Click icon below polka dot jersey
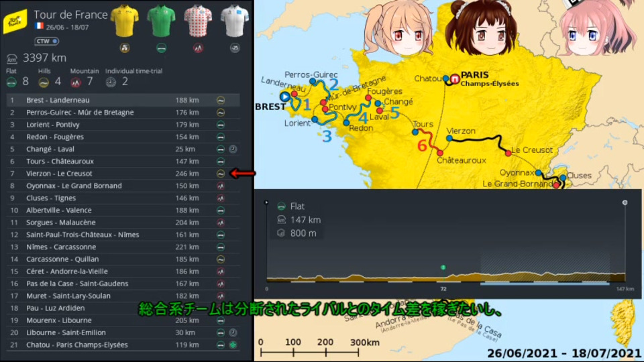Viewport: 644px width, 362px height. coord(198,48)
